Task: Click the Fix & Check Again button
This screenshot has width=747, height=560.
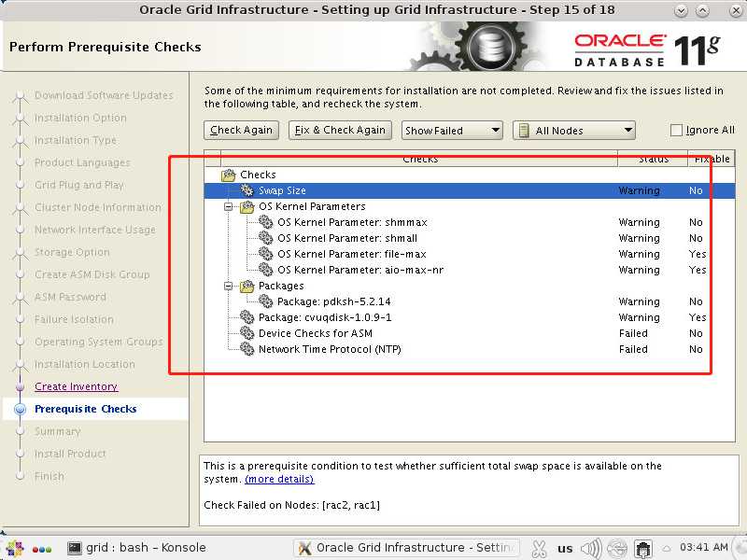Action: pos(340,130)
